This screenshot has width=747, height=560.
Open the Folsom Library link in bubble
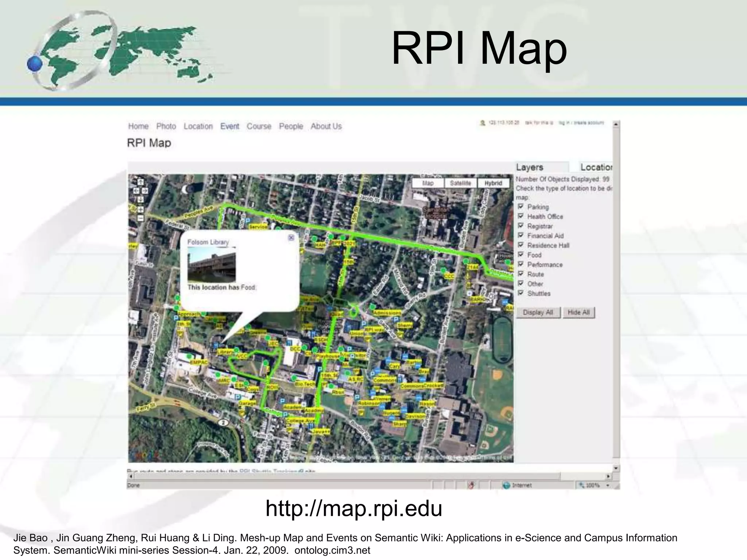click(x=208, y=242)
